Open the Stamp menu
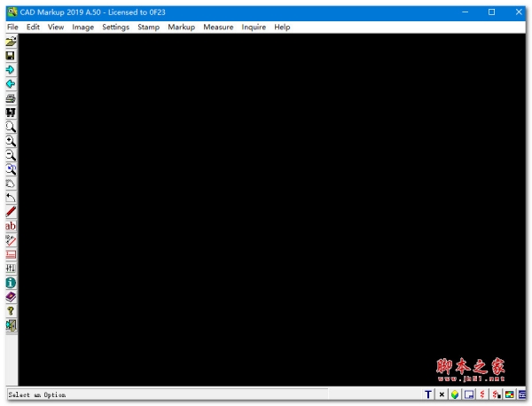532x406 pixels. (148, 27)
